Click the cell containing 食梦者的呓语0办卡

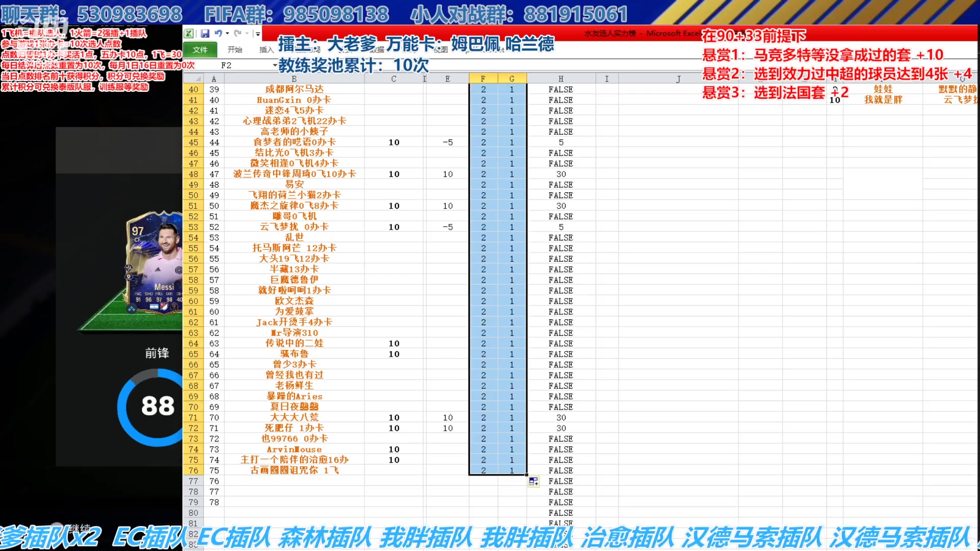click(x=294, y=142)
